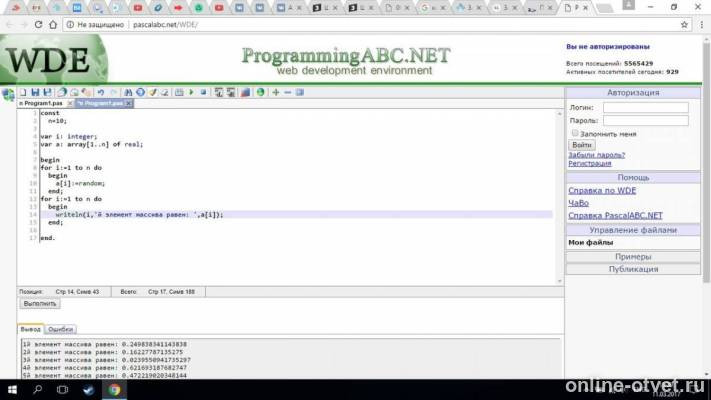Viewport: 711px width, 400px height.
Task: Switch to the first Program1.pas editor tab
Action: click(x=41, y=103)
